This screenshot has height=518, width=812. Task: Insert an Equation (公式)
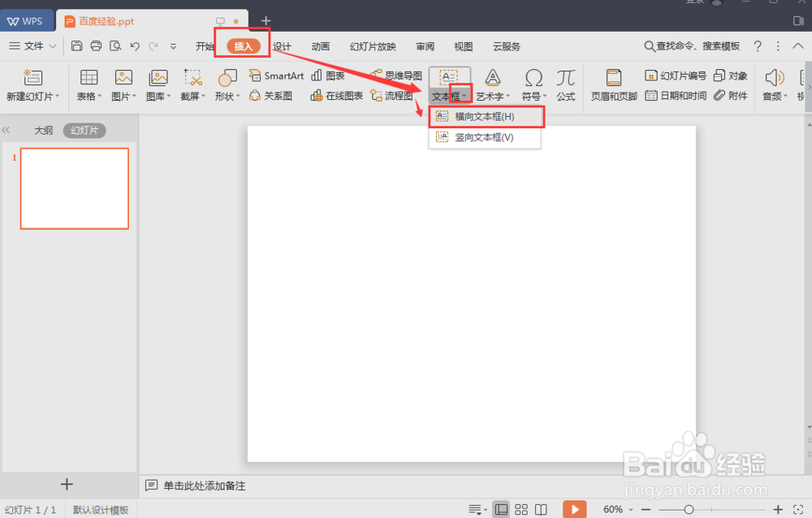[x=565, y=84]
